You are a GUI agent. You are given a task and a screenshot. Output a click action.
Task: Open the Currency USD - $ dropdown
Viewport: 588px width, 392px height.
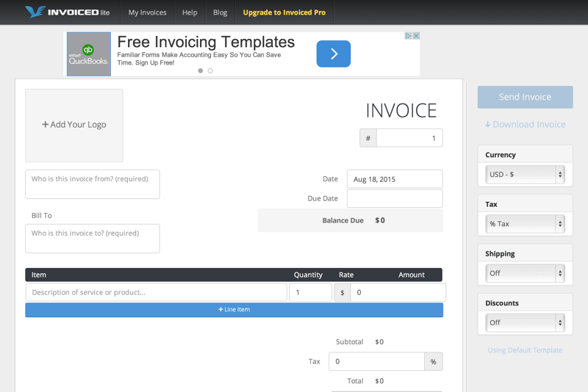(525, 175)
